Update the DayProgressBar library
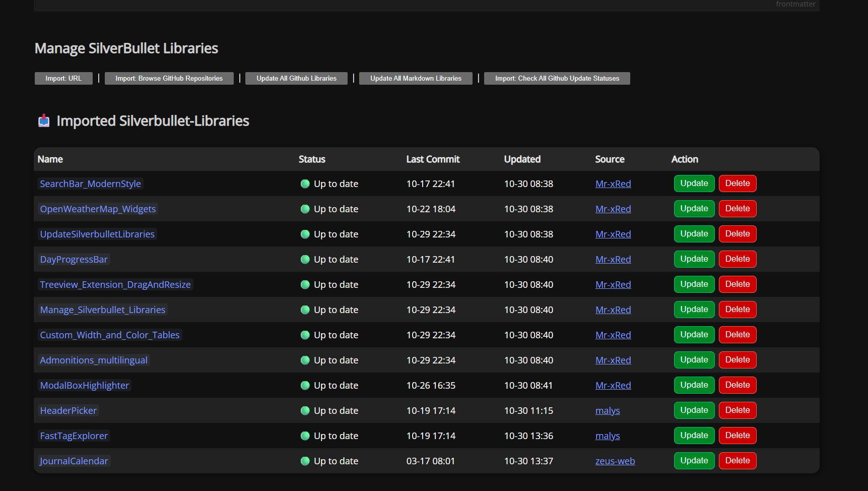The height and width of the screenshot is (491, 868). tap(694, 259)
